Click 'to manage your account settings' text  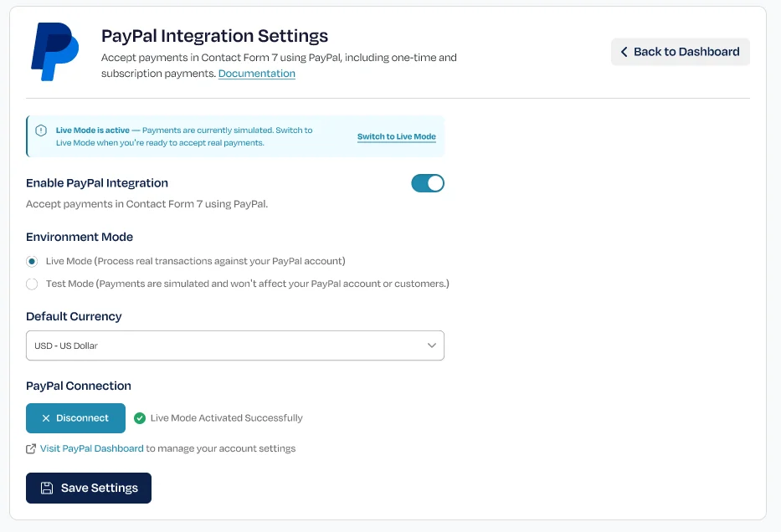click(221, 448)
